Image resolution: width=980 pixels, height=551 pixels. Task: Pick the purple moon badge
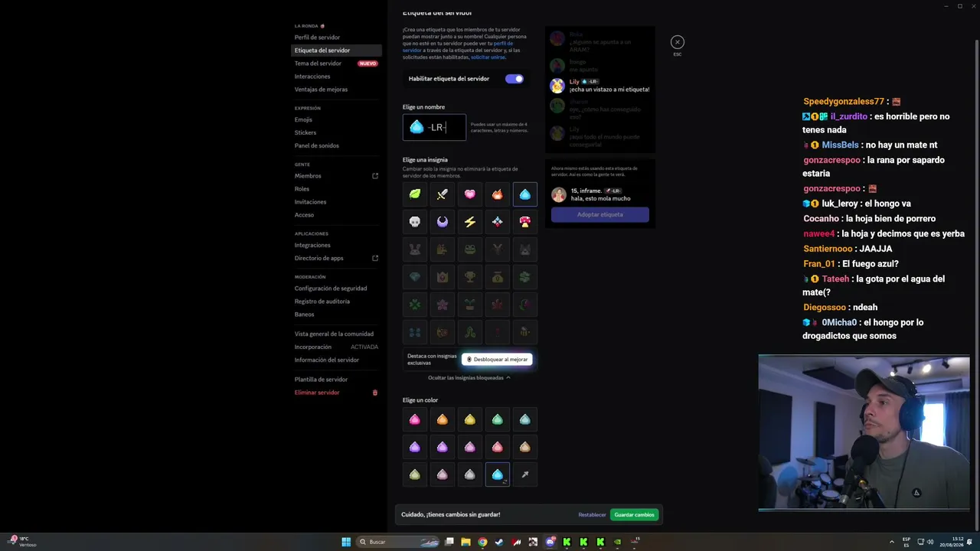(443, 222)
